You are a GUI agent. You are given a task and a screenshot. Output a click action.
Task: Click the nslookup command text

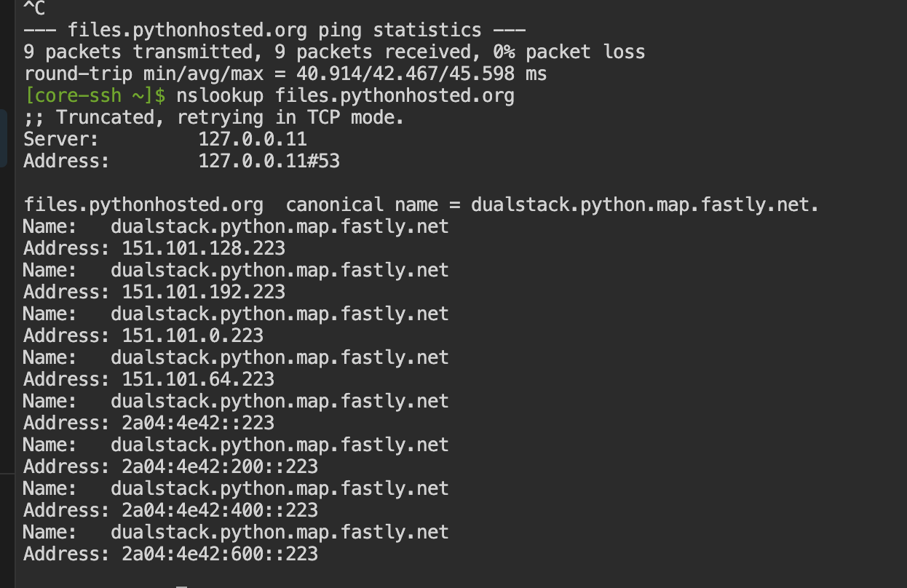pyautogui.click(x=345, y=95)
